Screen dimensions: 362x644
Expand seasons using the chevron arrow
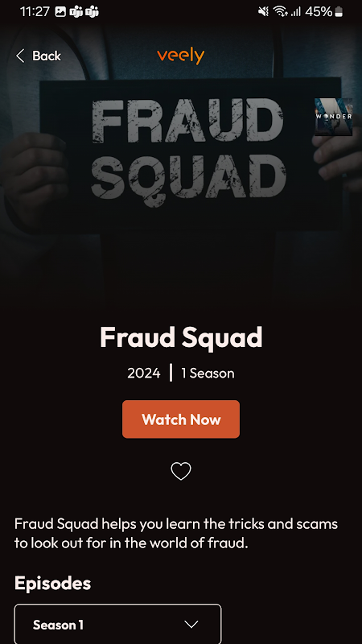click(x=191, y=625)
